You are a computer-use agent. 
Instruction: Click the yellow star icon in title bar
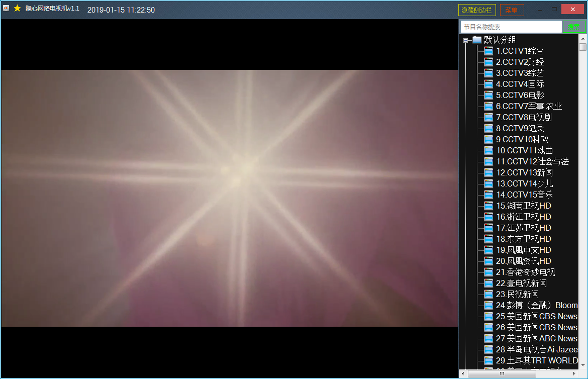click(x=18, y=9)
